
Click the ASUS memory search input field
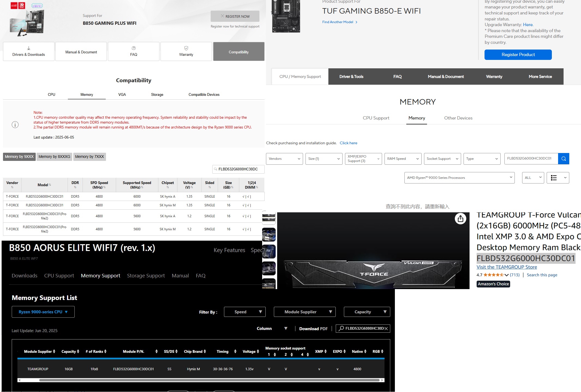[531, 159]
